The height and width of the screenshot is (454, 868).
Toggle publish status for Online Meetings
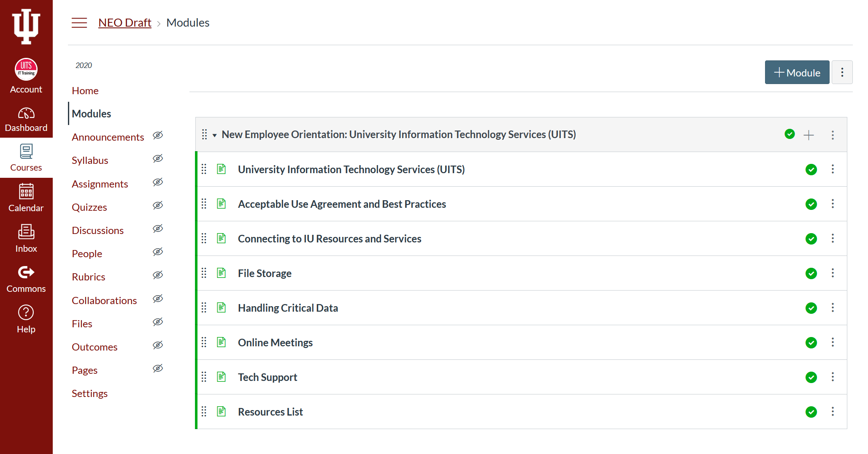click(x=811, y=343)
